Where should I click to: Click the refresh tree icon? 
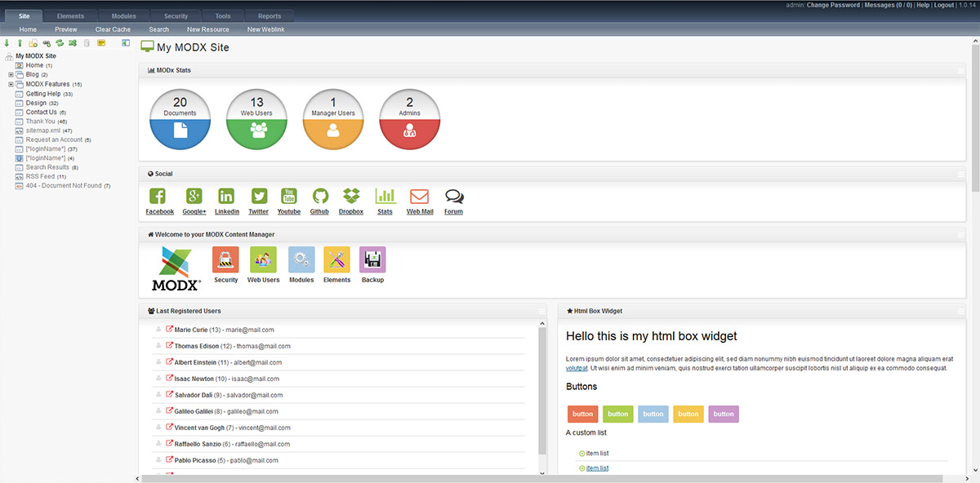pyautogui.click(x=60, y=42)
